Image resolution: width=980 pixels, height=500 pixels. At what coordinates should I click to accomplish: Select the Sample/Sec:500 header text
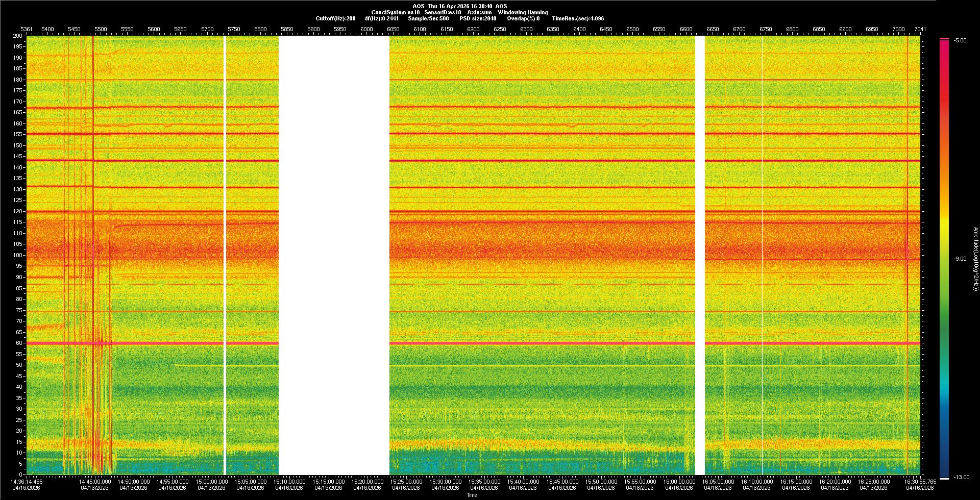(x=428, y=18)
